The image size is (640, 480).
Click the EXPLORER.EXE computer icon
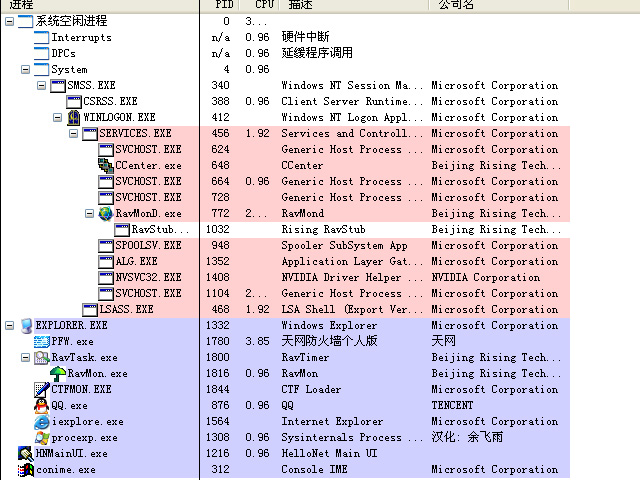(26, 326)
